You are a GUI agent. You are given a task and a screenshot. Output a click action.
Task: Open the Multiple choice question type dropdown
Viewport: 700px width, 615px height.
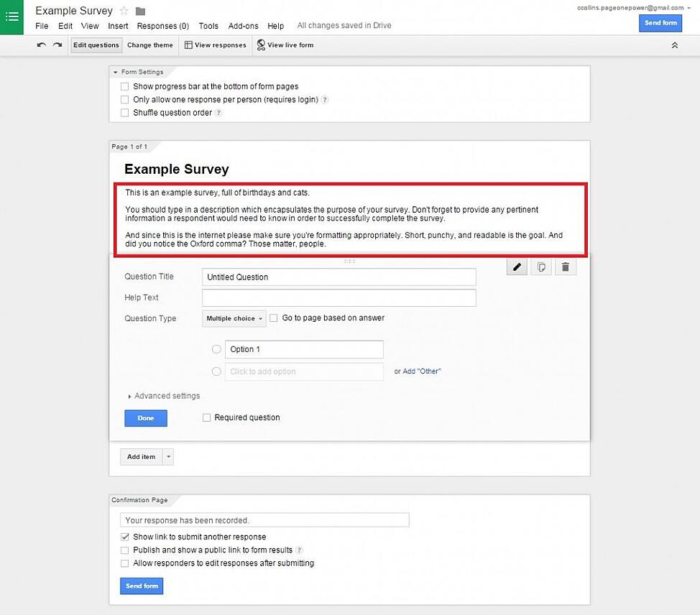point(234,318)
